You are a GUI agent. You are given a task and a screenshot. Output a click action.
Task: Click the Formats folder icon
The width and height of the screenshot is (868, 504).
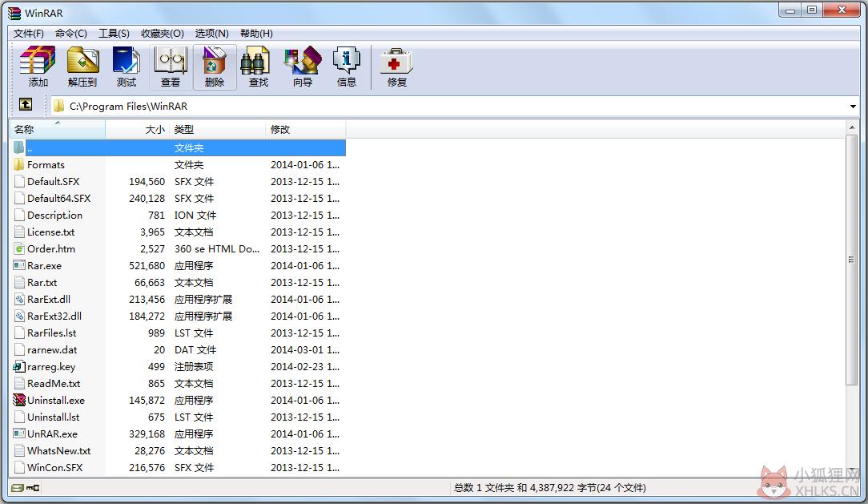point(19,164)
